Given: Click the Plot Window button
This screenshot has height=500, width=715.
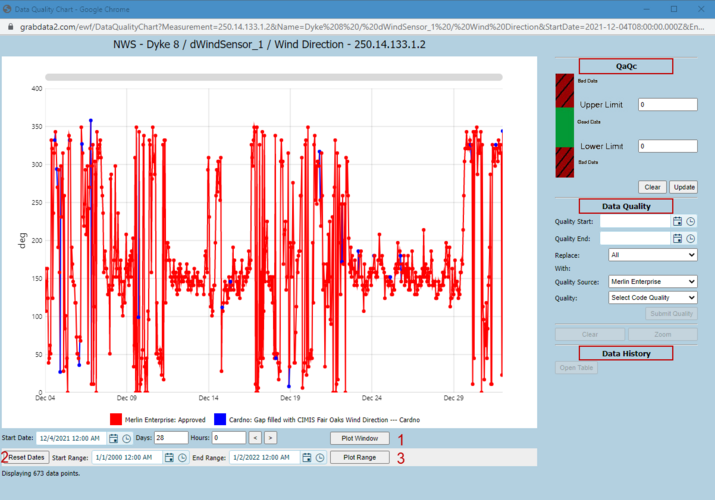Looking at the screenshot, I should click(x=360, y=438).
